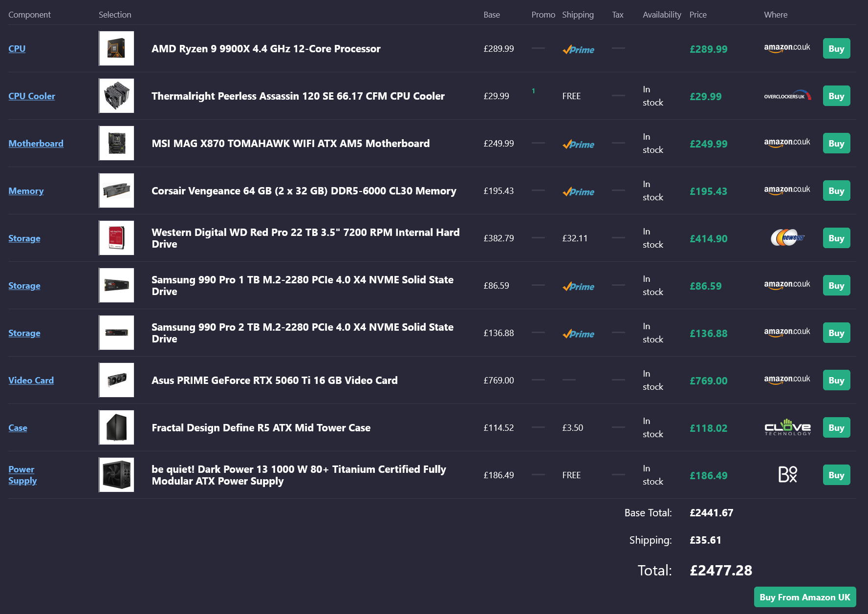This screenshot has width=868, height=614.
Task: Click the £769.00 video card price
Action: 708,381
